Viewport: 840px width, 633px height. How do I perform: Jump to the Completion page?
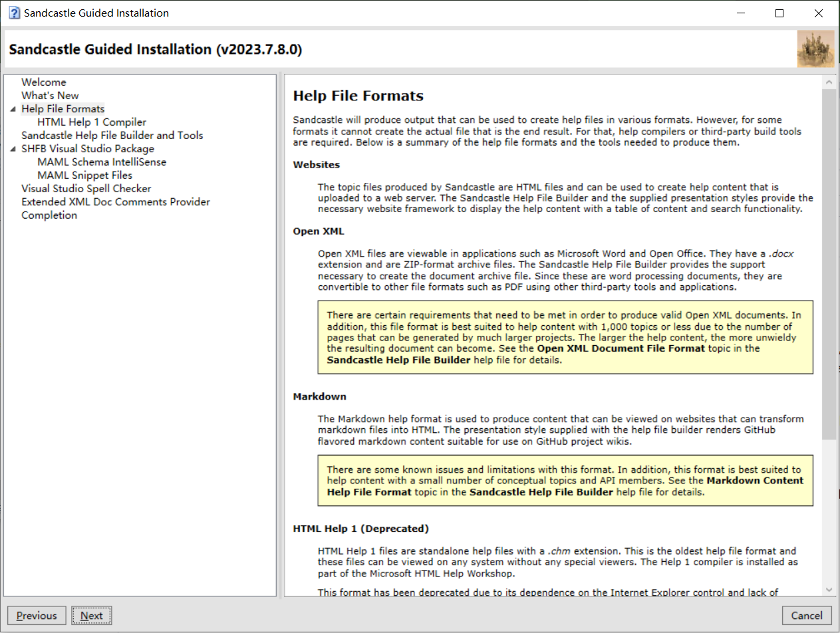tap(49, 215)
